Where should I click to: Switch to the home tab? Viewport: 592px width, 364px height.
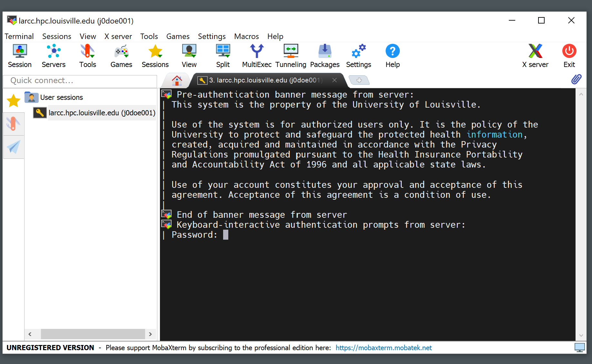tap(177, 80)
